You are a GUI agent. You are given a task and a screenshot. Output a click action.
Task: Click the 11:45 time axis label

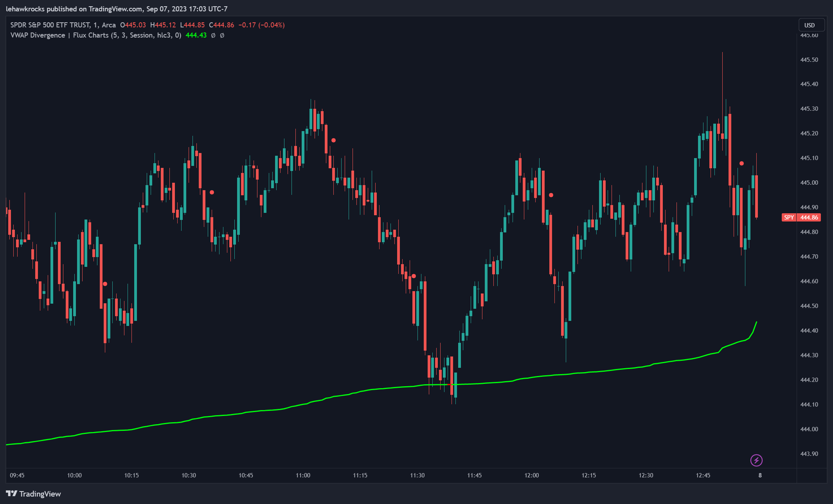tap(474, 475)
